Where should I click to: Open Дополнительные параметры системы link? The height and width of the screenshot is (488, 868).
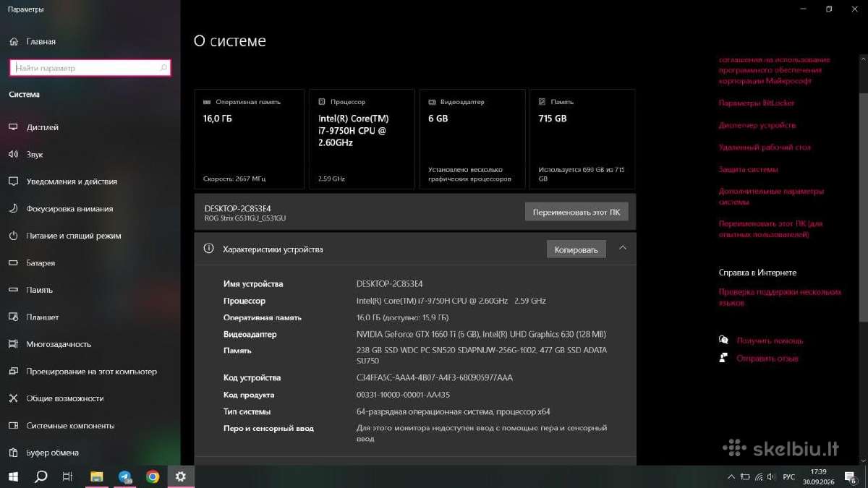coord(771,197)
